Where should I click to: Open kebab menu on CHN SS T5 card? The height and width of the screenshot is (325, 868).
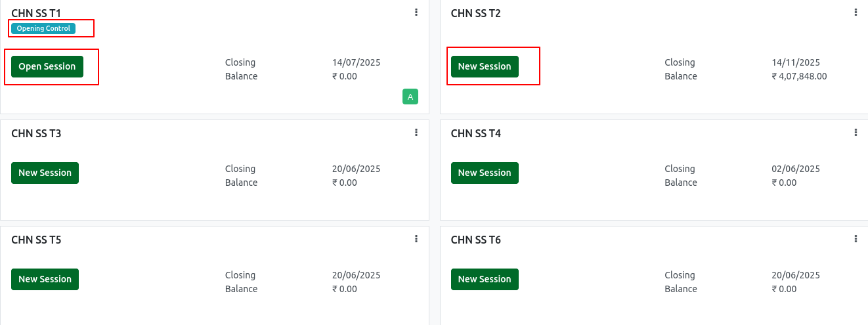tap(416, 239)
